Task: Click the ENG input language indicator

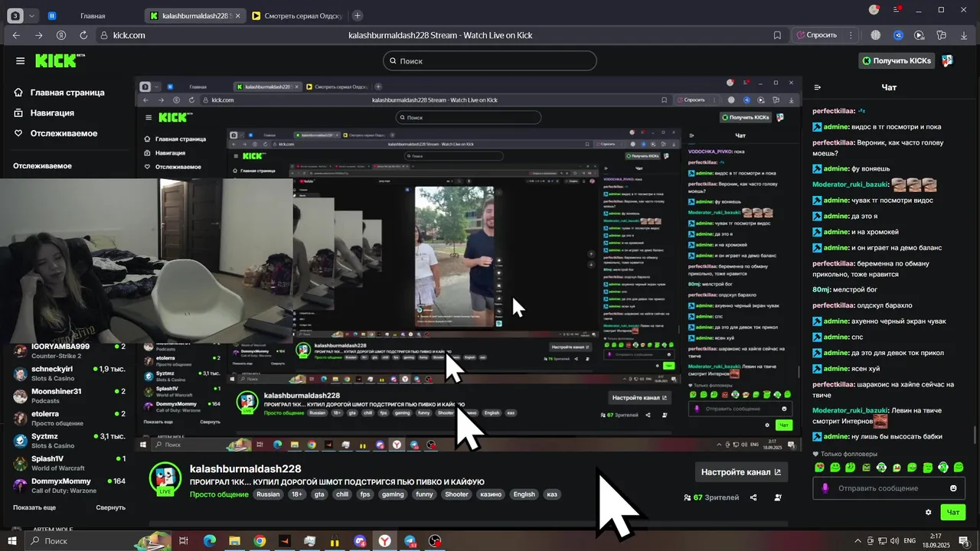Action: [910, 541]
